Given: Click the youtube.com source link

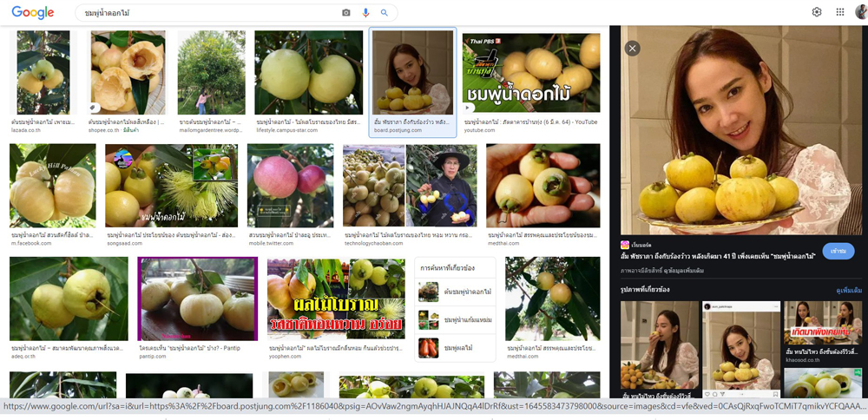Looking at the screenshot, I should coord(479,130).
